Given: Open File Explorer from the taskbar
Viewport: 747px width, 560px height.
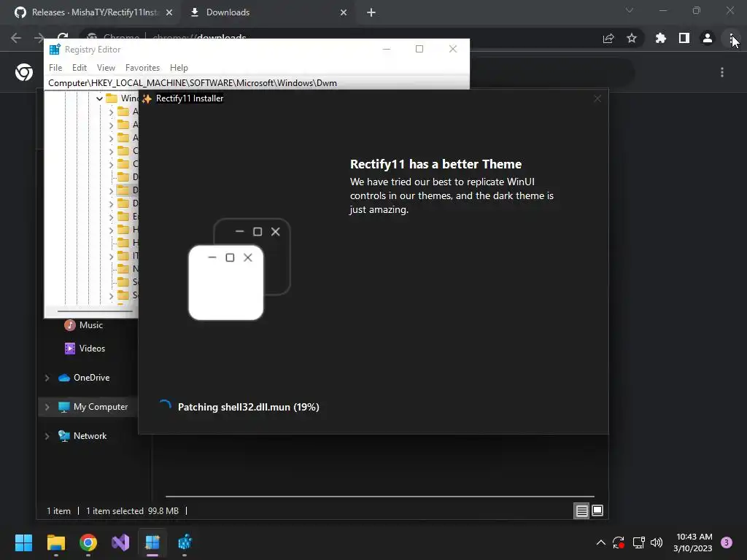Looking at the screenshot, I should tap(55, 542).
